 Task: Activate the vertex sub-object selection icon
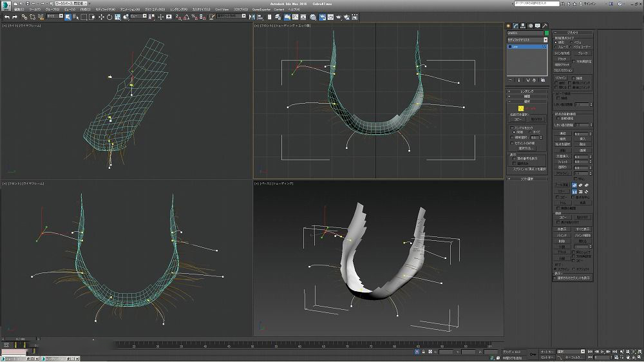tap(520, 108)
